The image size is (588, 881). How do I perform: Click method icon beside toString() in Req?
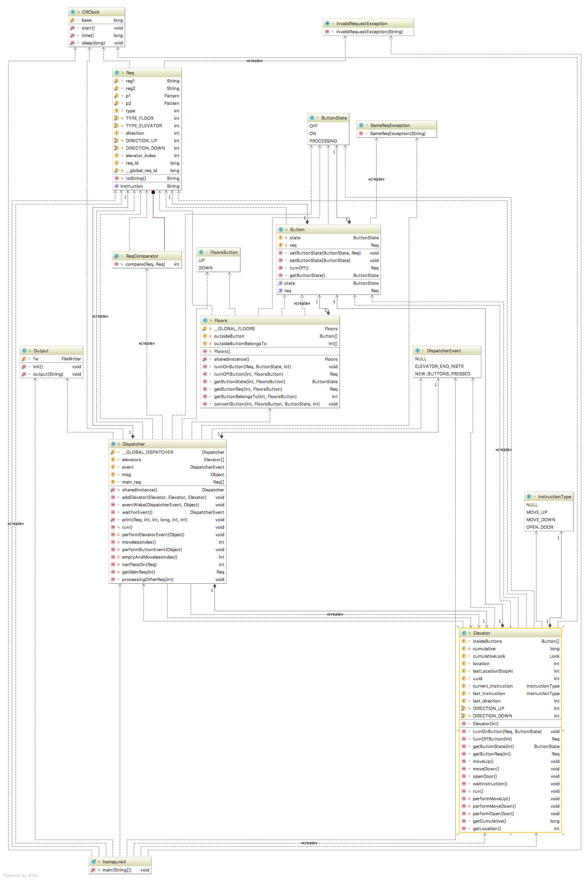(116, 179)
